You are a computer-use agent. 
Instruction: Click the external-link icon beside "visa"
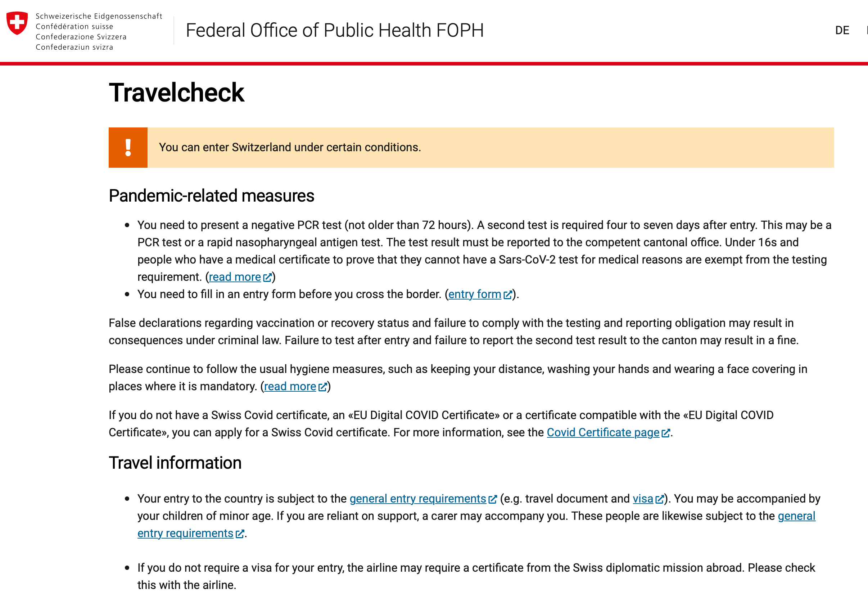coord(660,499)
